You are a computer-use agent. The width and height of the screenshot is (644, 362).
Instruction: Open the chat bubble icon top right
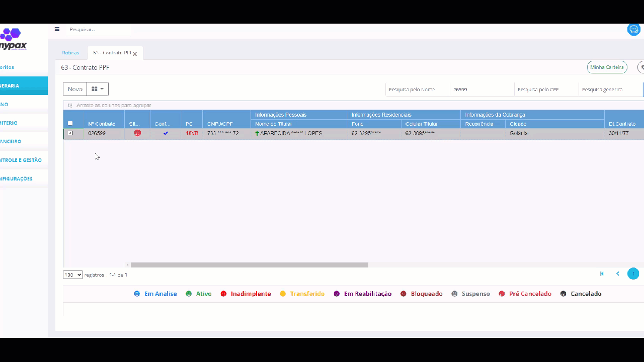click(633, 29)
